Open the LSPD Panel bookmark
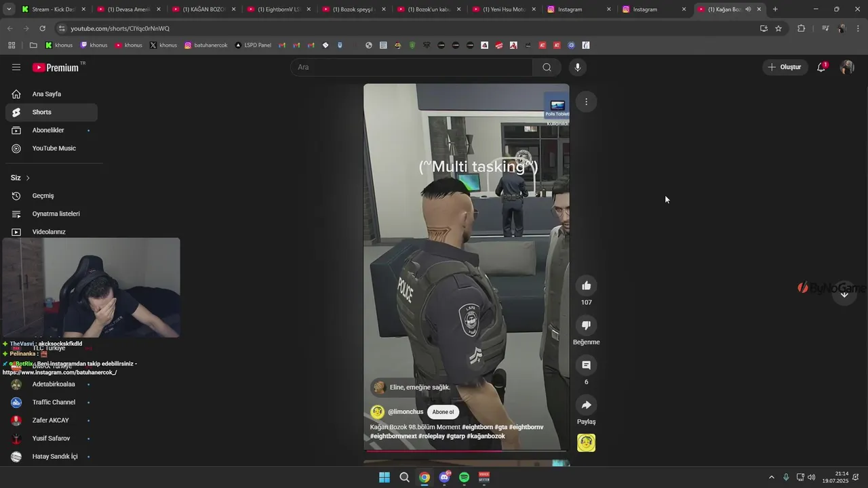 (x=253, y=45)
